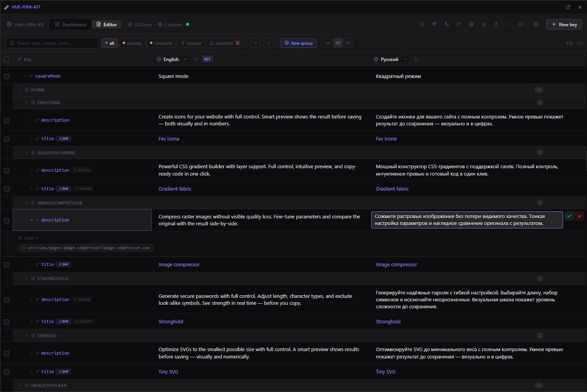Click the download icon in the top toolbar
The height and width of the screenshot is (392, 587).
point(484,24)
